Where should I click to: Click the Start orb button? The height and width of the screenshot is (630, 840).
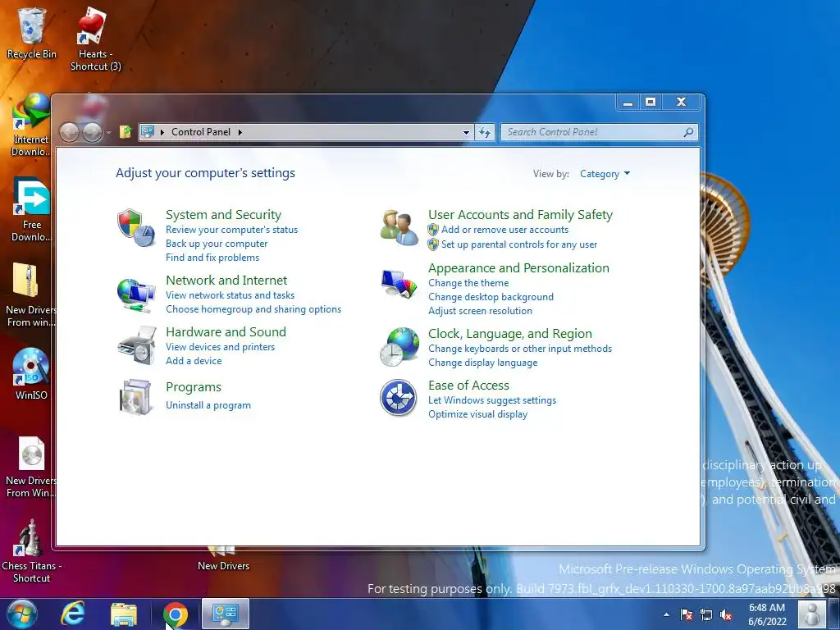pos(21,614)
